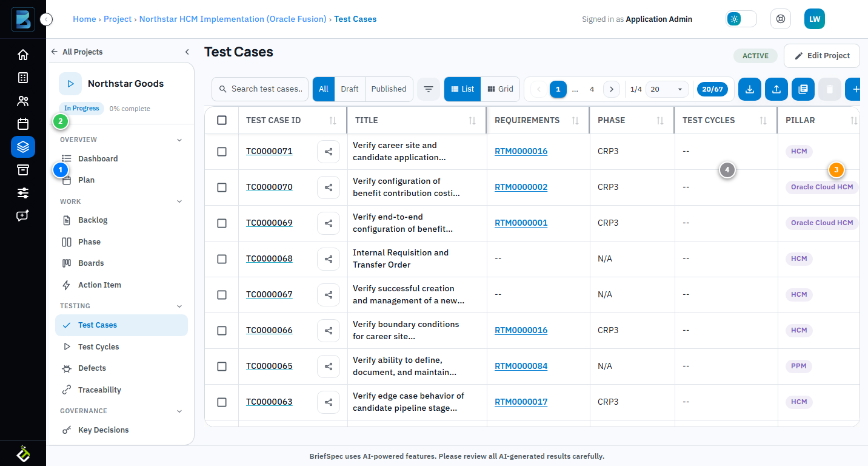
Task: Open the AI chat sparkle icon
Action: tap(23, 216)
